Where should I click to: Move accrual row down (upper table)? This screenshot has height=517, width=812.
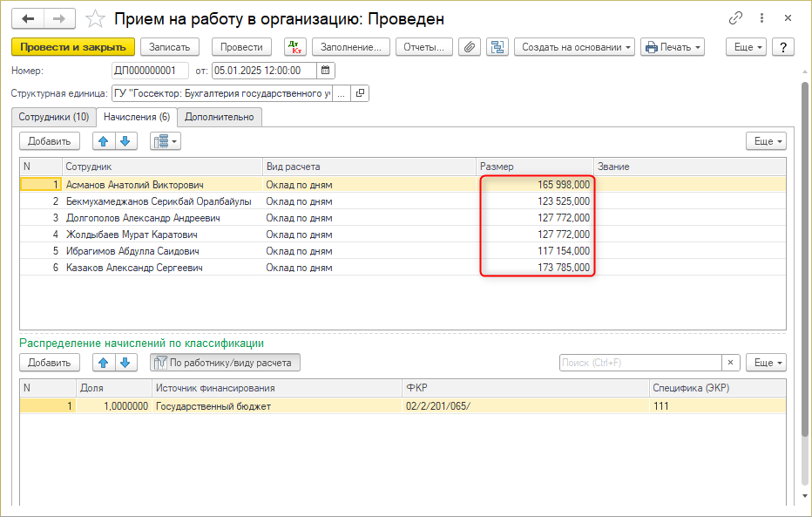(125, 141)
